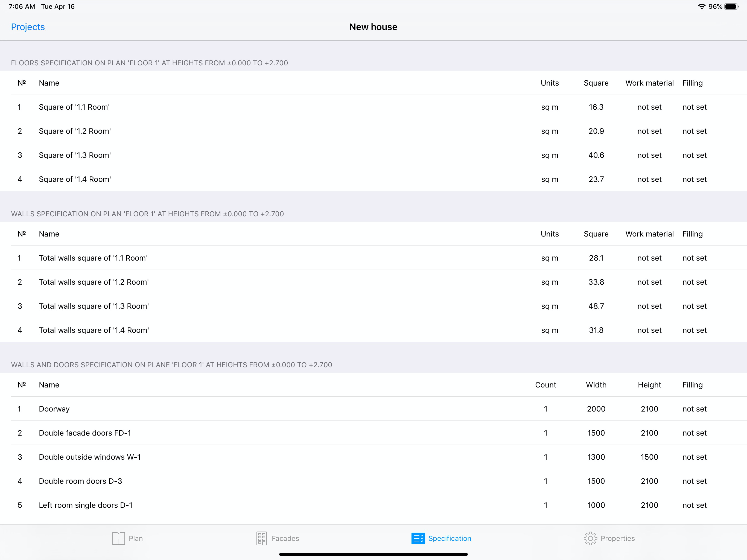Viewport: 747px width, 560px height.
Task: Set work material for Square of '1.3 Room'
Action: pyautogui.click(x=649, y=155)
